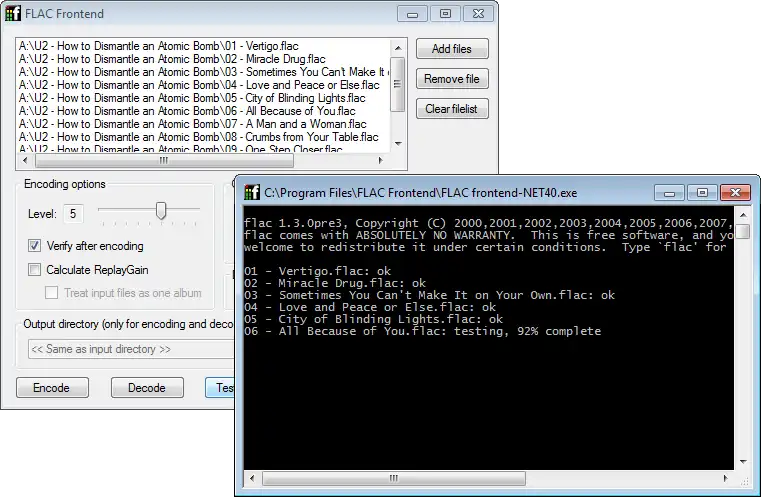Toggle Treat input files as one album
This screenshot has width=761, height=497.
pyautogui.click(x=51, y=293)
